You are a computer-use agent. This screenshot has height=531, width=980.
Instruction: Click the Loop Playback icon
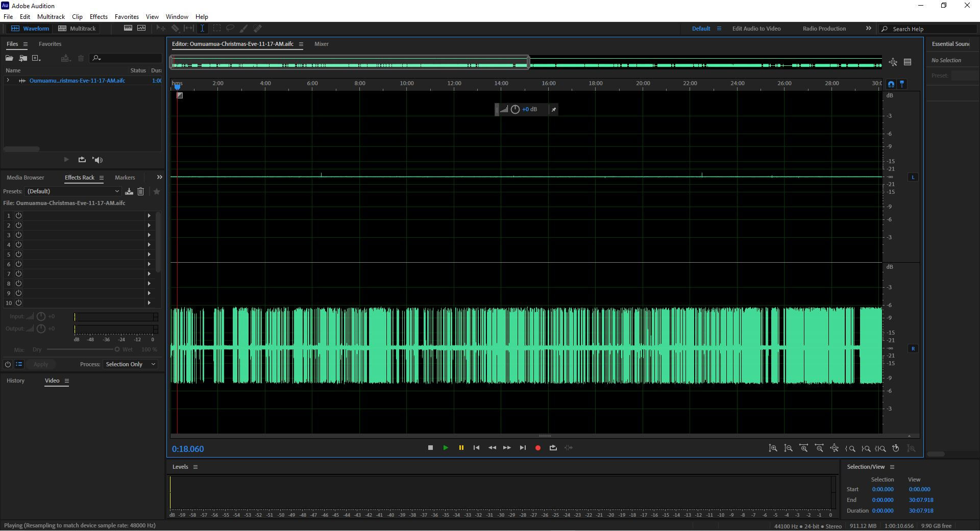point(553,448)
